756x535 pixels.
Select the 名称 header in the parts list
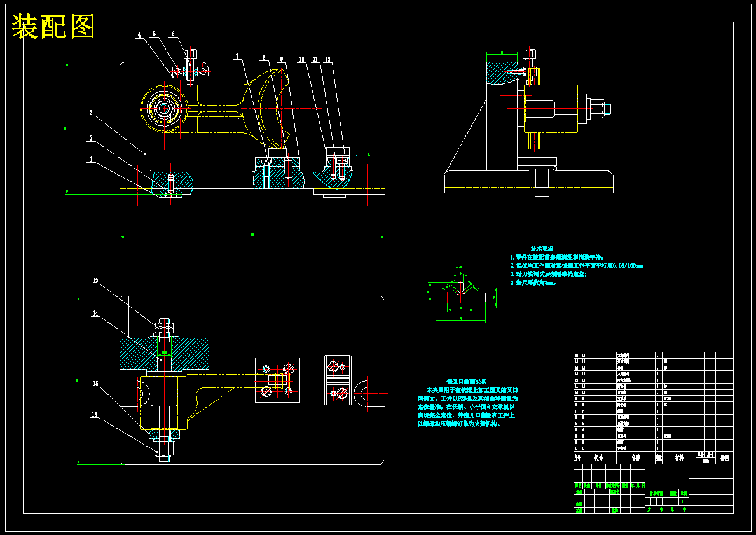click(x=636, y=458)
